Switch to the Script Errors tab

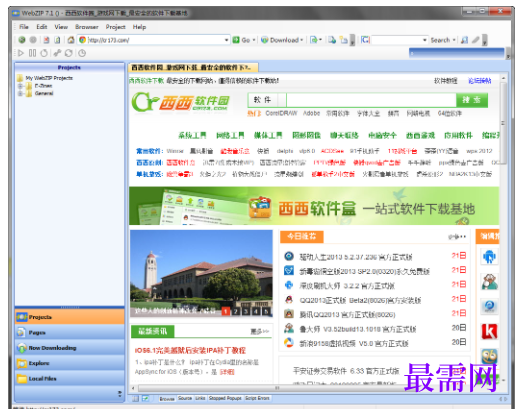(257, 398)
